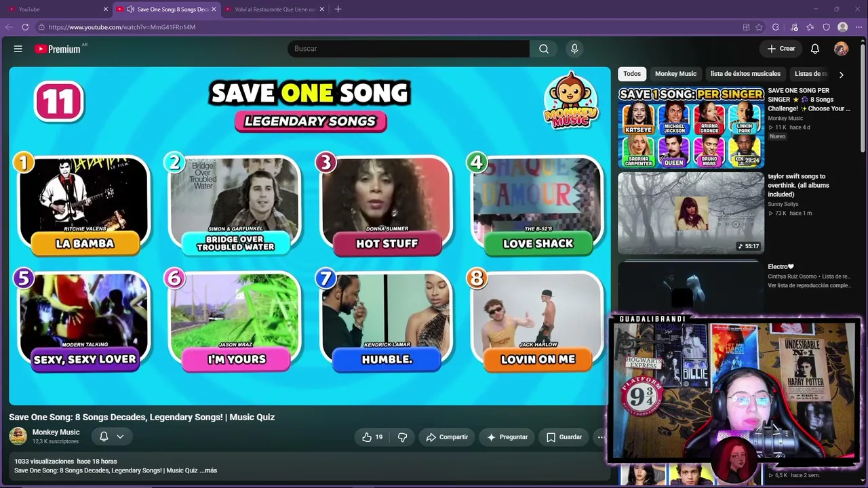Image resolution: width=868 pixels, height=488 pixels.
Task: Select the Save One Song browser tab
Action: 167,9
